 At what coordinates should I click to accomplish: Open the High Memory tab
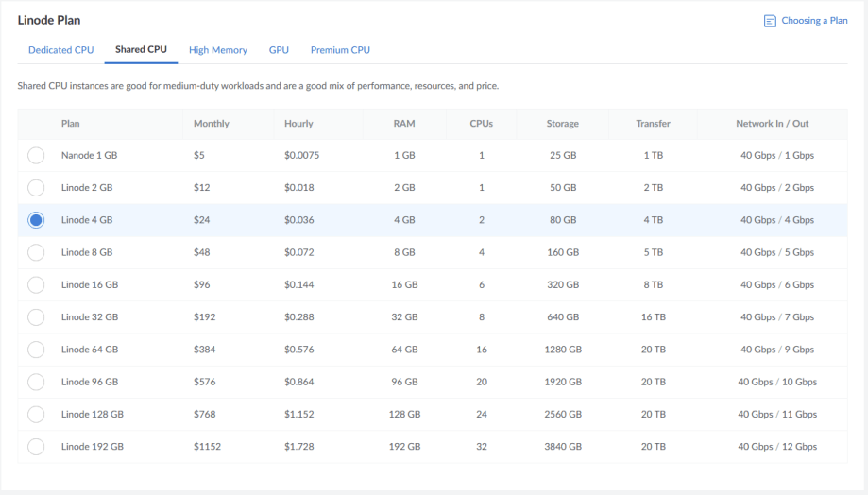tap(217, 50)
